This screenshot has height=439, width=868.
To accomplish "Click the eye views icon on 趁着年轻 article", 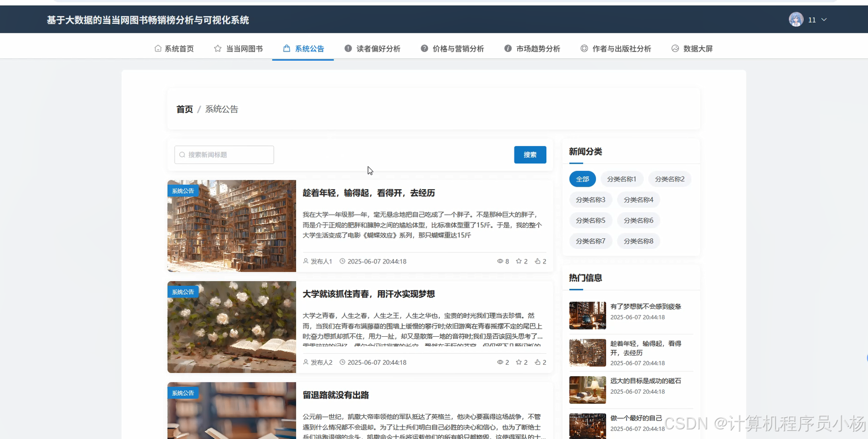I will click(500, 261).
